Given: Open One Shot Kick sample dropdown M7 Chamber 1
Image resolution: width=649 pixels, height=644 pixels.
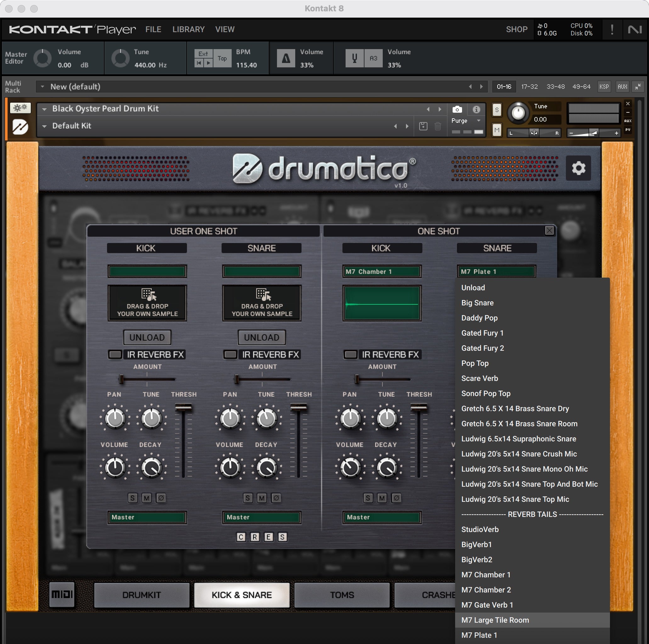Looking at the screenshot, I should 382,271.
